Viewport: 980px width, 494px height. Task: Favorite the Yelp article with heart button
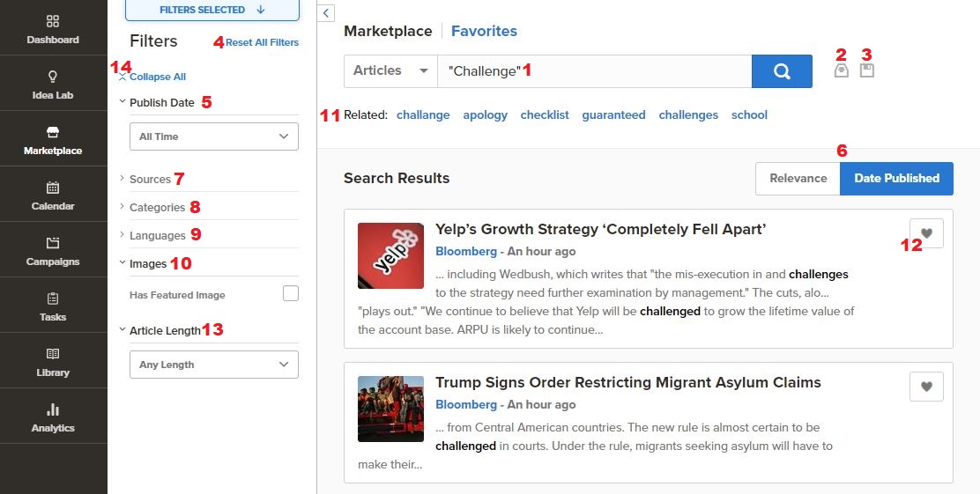click(x=927, y=233)
